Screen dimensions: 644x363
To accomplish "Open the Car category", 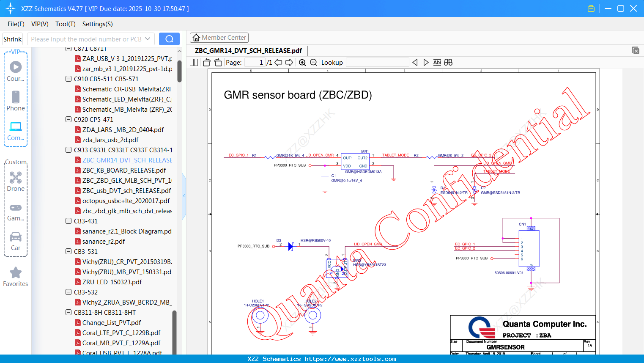I will pyautogui.click(x=16, y=240).
